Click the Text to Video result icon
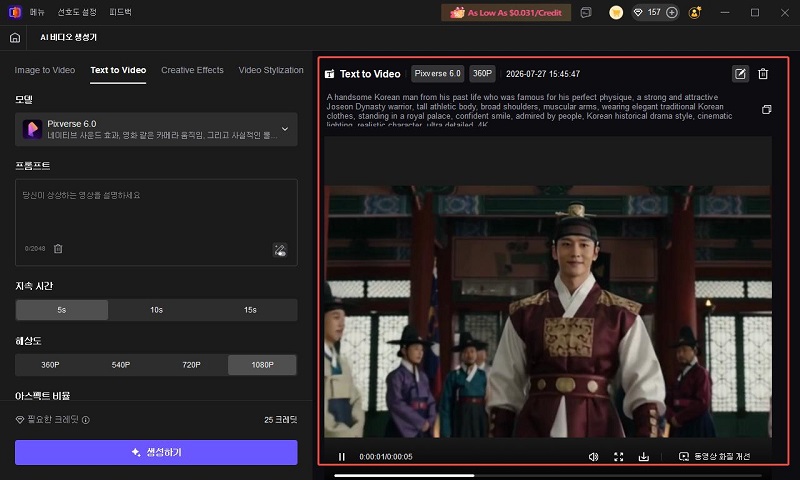The width and height of the screenshot is (800, 480). click(330, 74)
